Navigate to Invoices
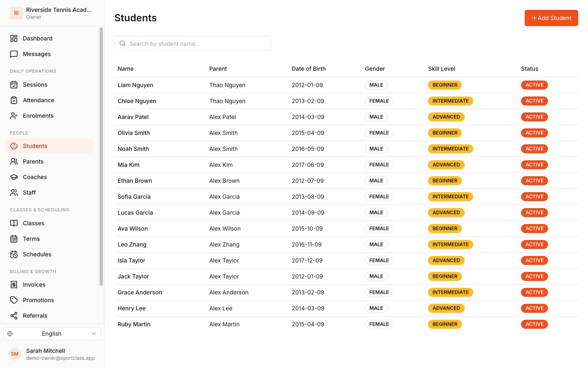This screenshot has height=368, width=588. (49, 285)
